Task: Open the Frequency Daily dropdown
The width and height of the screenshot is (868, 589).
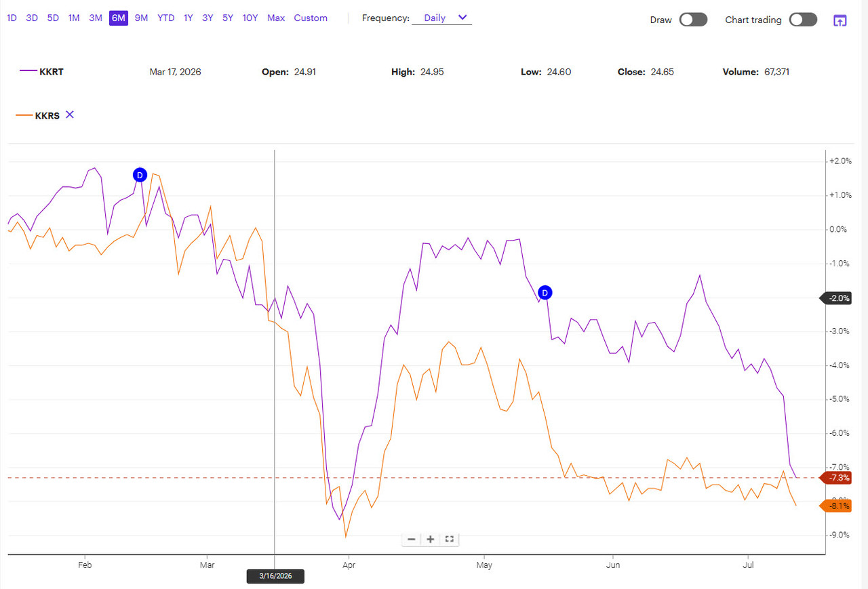Action: pos(442,18)
